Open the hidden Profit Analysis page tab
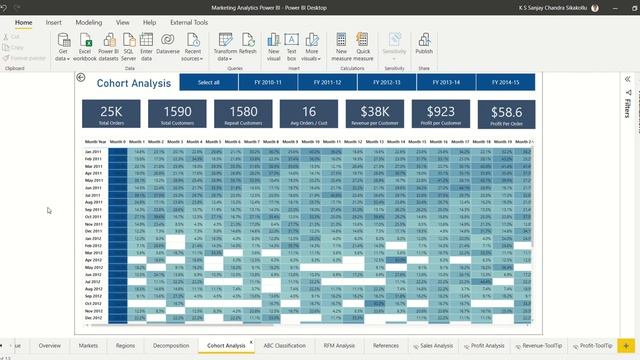Image resolution: width=640 pixels, height=360 pixels. click(x=484, y=346)
